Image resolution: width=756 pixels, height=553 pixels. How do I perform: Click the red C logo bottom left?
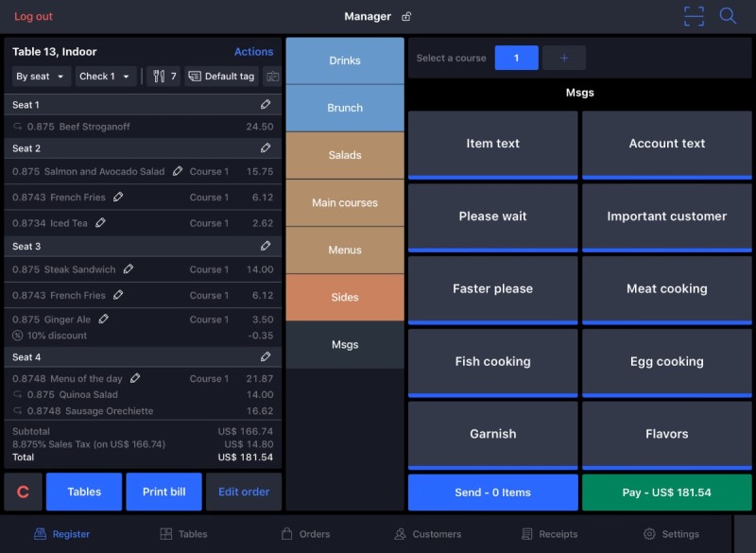pyautogui.click(x=23, y=492)
